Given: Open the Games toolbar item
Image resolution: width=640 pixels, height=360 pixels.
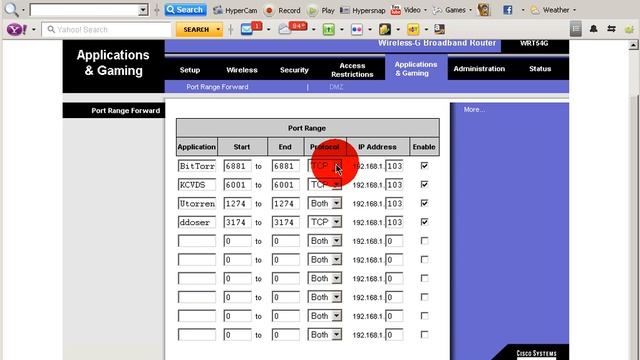Looking at the screenshot, I should tap(449, 10).
